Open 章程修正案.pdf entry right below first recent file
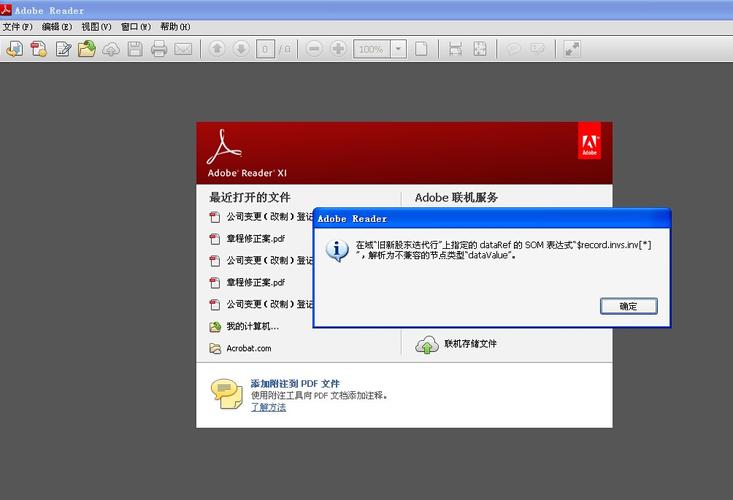This screenshot has width=733, height=500. [x=256, y=239]
